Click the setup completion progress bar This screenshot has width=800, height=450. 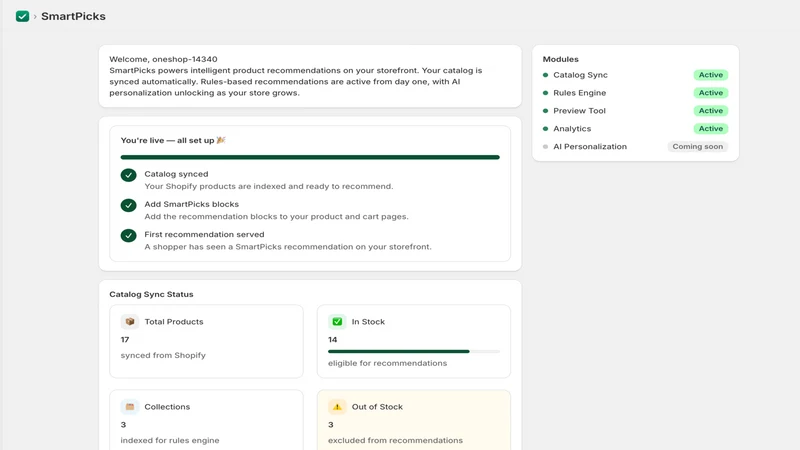point(310,157)
